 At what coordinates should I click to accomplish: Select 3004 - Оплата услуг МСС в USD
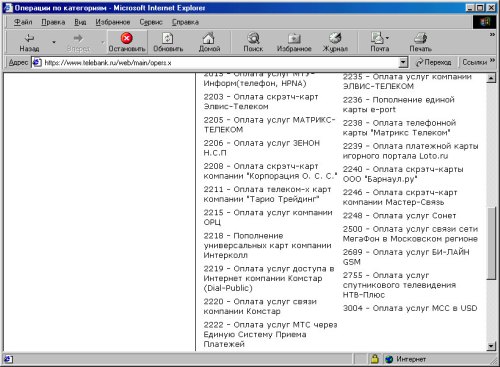(410, 308)
